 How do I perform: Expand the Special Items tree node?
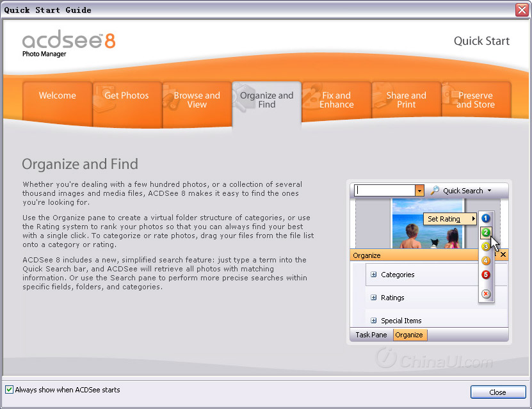pos(374,321)
